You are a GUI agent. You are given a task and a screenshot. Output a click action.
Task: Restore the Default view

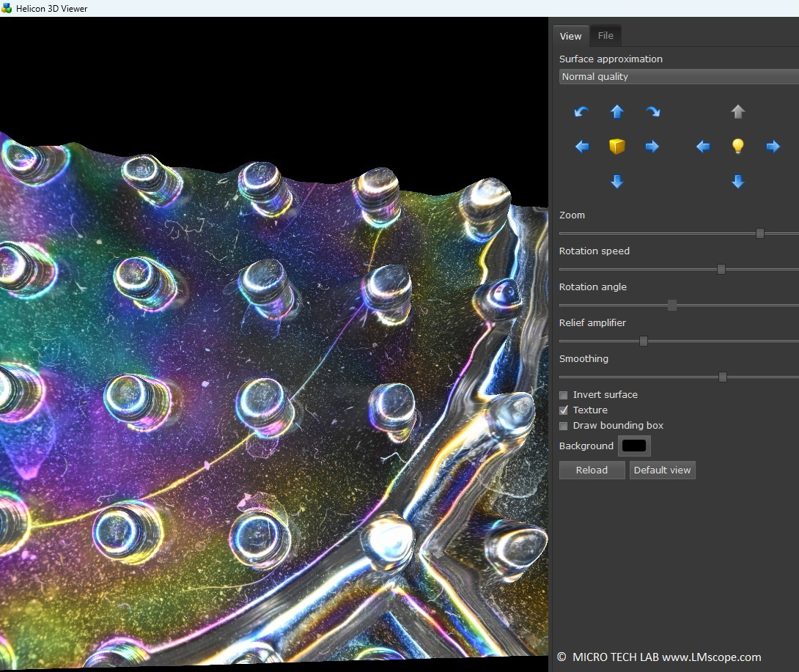click(662, 470)
